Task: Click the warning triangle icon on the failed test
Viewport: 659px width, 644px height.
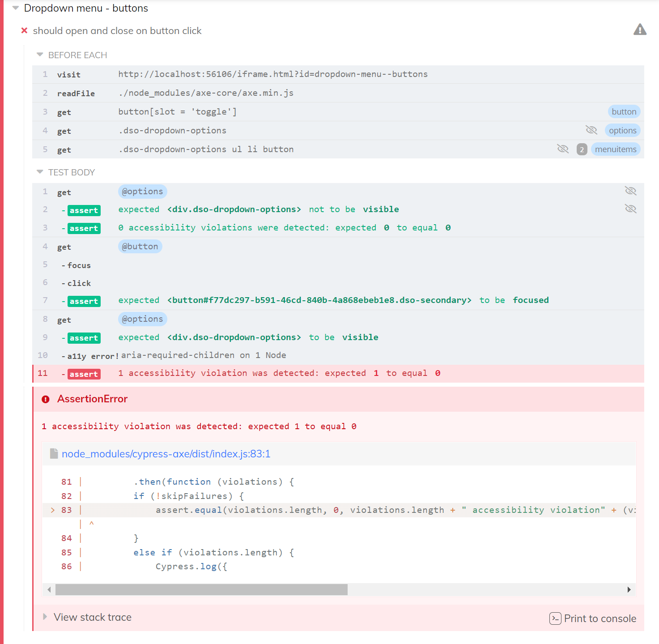Action: 640,30
